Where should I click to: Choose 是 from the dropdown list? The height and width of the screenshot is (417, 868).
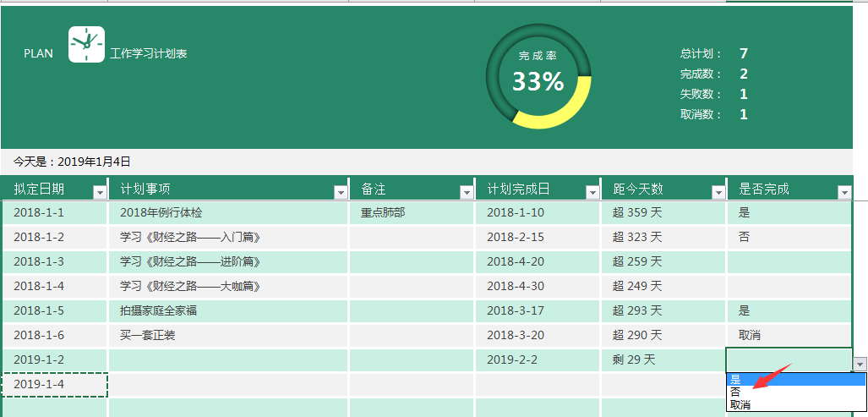[x=795, y=379]
